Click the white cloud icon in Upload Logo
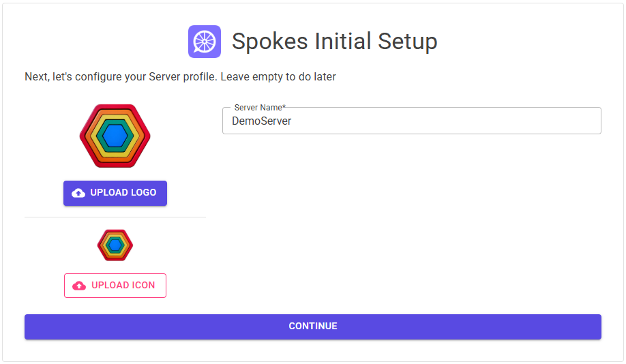Viewport: 626px width, 364px height. (78, 193)
